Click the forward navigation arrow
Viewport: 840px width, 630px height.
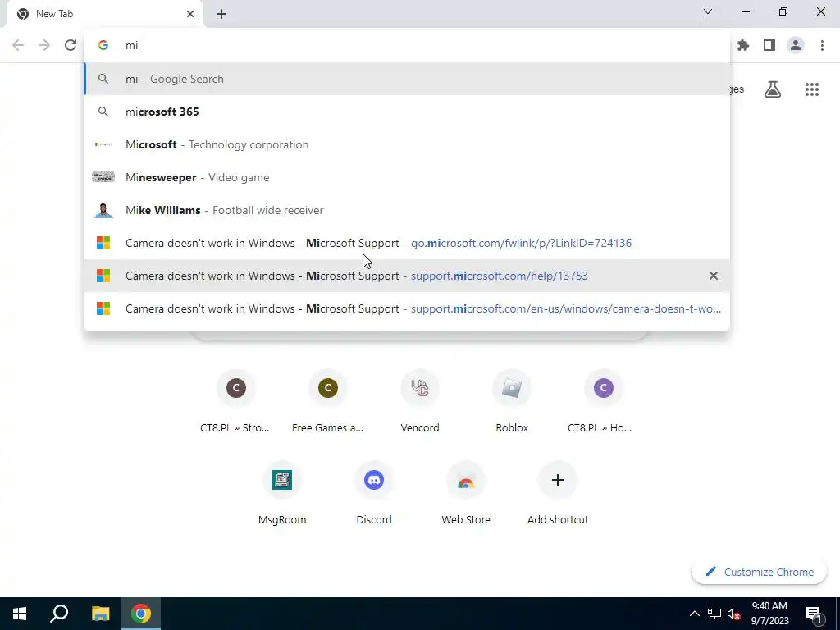pyautogui.click(x=44, y=45)
